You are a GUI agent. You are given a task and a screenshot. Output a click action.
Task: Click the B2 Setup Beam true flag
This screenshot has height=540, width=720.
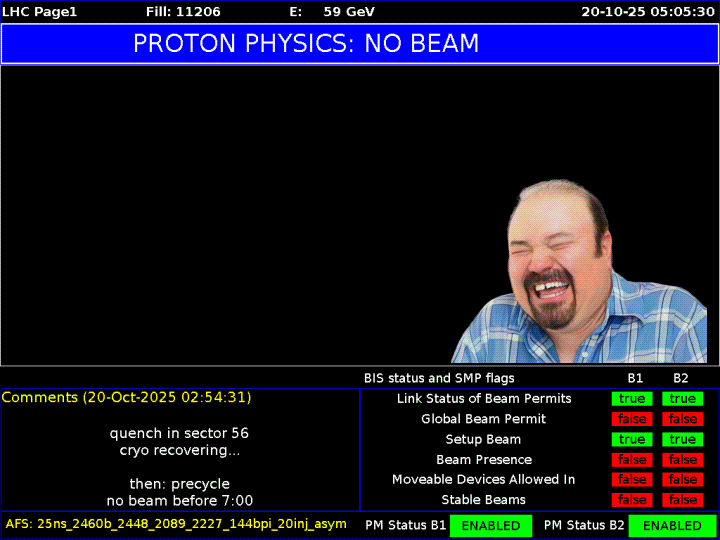682,439
